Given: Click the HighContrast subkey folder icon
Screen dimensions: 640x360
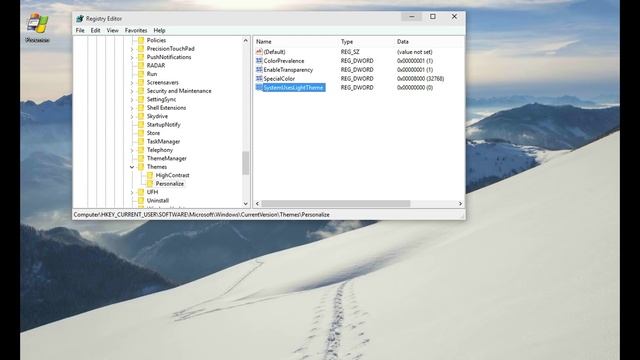Looking at the screenshot, I should point(150,175).
